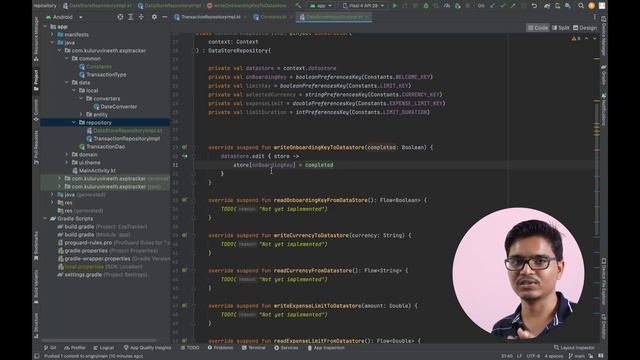Select MainActivity.kt in project tree
The height and width of the screenshot is (360, 640).
coord(93,171)
